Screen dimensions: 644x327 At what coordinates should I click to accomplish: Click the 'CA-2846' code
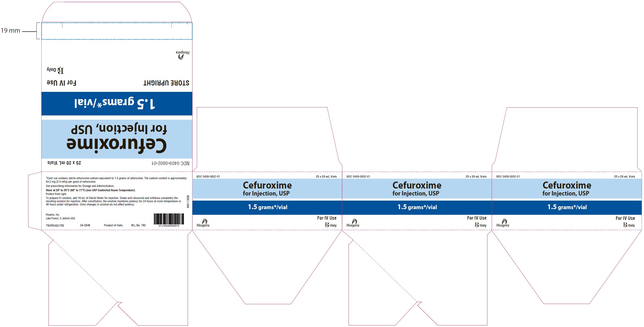click(85, 225)
